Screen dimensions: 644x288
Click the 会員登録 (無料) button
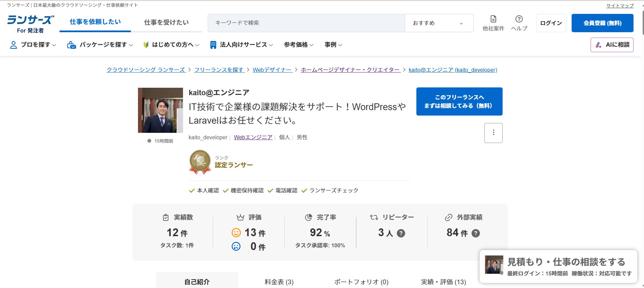click(x=602, y=23)
